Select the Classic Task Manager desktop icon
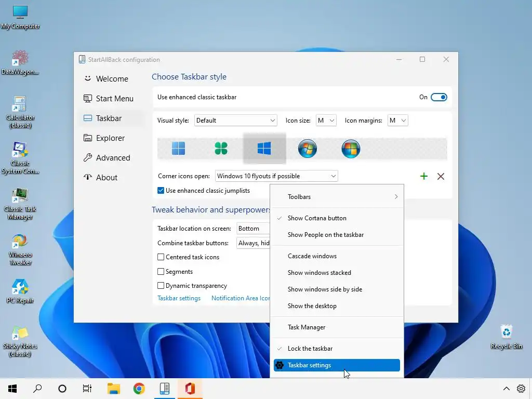 click(x=20, y=204)
